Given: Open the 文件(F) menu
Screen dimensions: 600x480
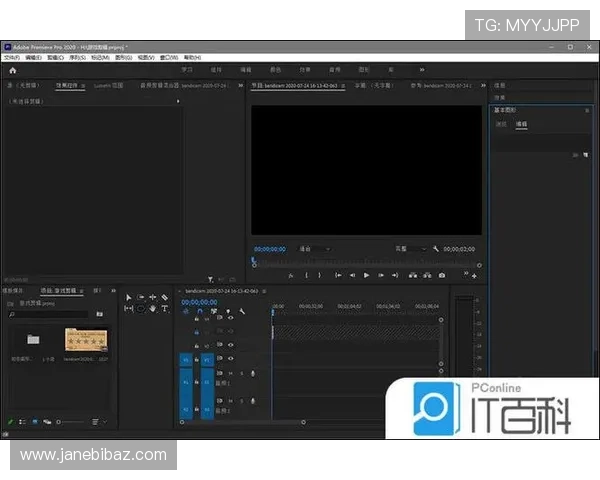Looking at the screenshot, I should 13,58.
